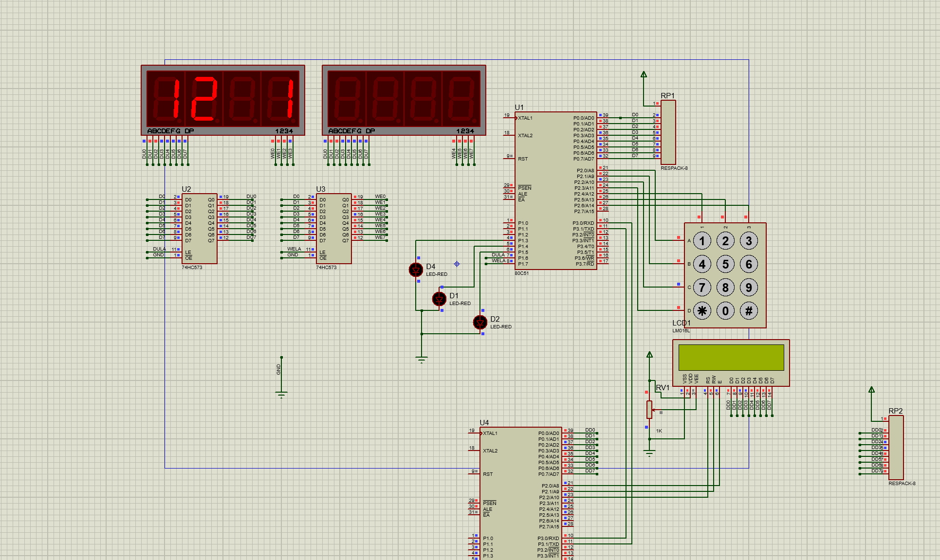This screenshot has height=560, width=940.
Task: Select the D4 red LED symbol
Action: pyautogui.click(x=416, y=270)
